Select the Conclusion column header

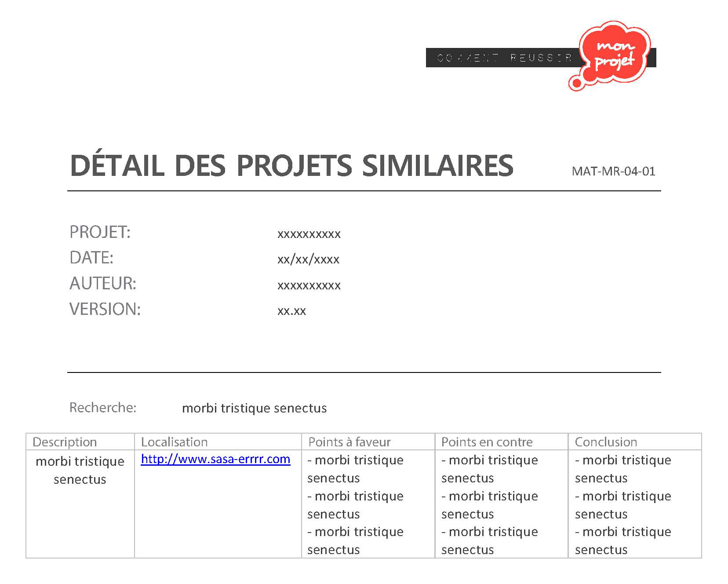606,442
